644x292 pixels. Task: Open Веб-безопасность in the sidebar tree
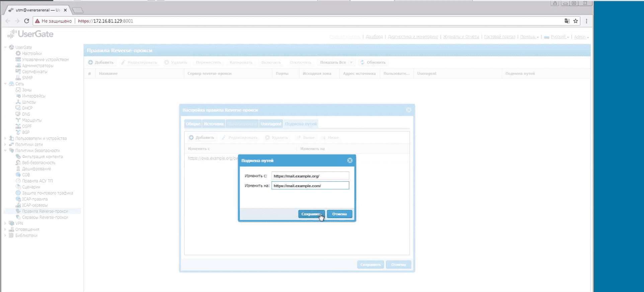point(38,163)
